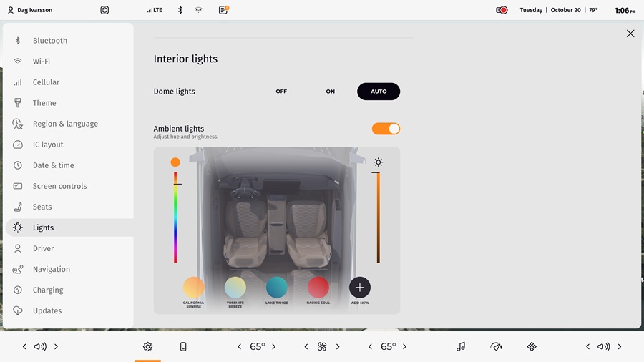
Task: Set Dome lights to AUTO
Action: 379,92
